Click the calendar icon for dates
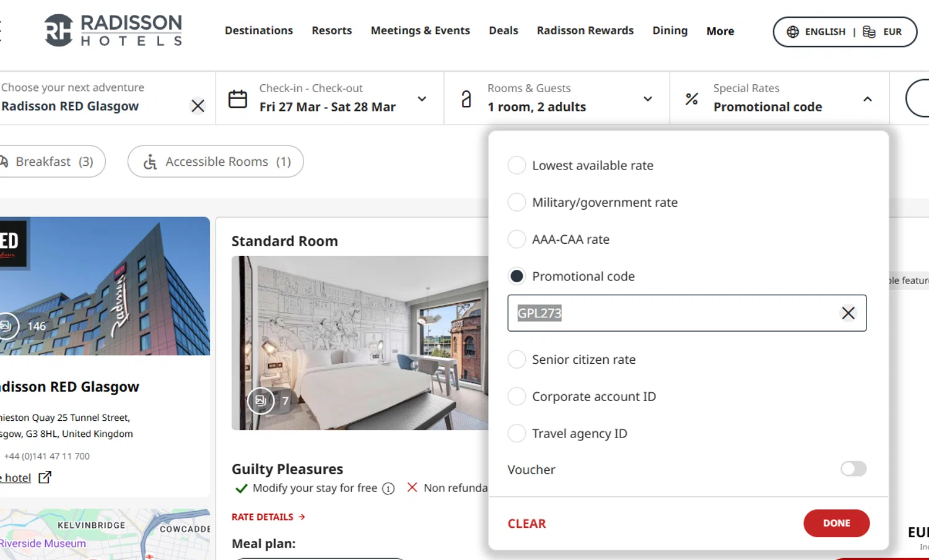 238,99
